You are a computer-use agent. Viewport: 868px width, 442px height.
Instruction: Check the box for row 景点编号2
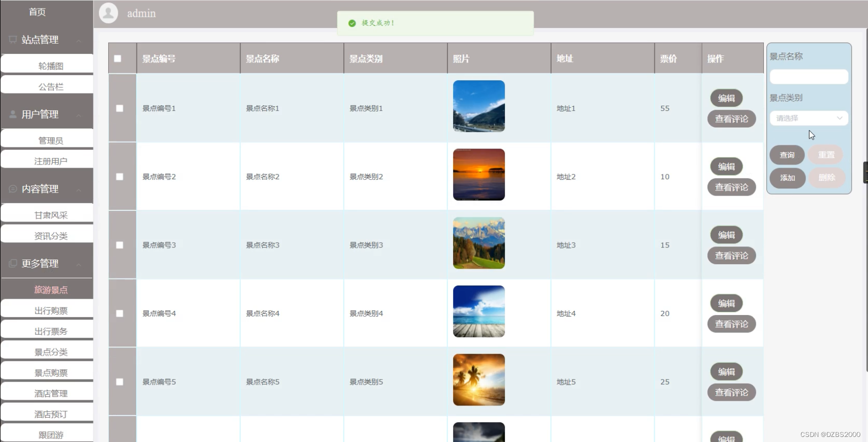120,177
